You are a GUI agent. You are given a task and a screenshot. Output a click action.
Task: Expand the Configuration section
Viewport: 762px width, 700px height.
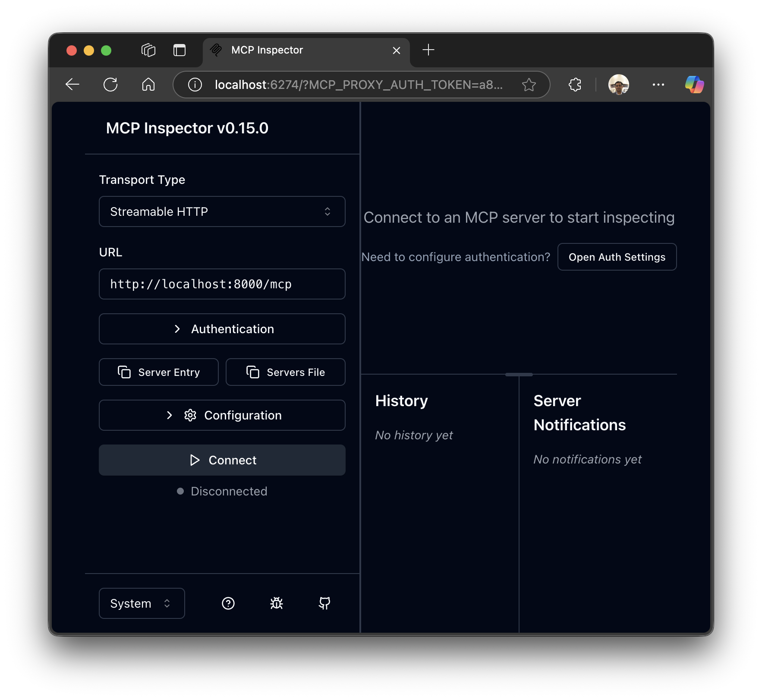click(x=222, y=415)
